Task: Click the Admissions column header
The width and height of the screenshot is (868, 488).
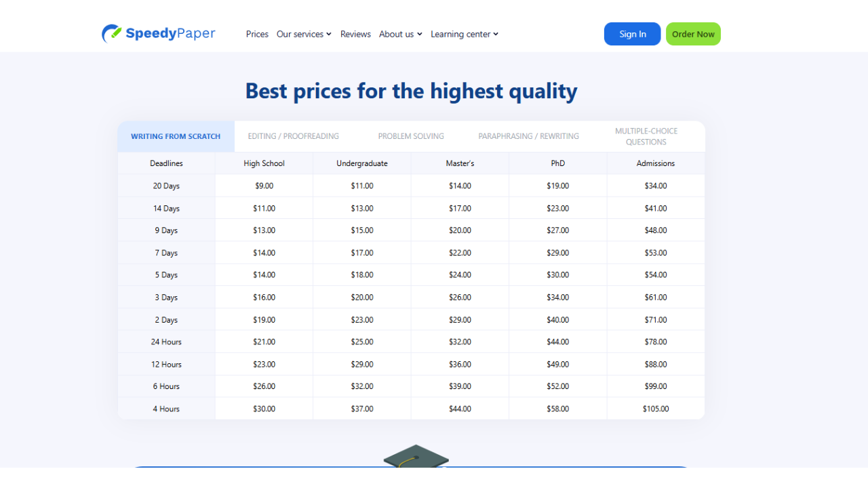Action: pyautogui.click(x=656, y=163)
